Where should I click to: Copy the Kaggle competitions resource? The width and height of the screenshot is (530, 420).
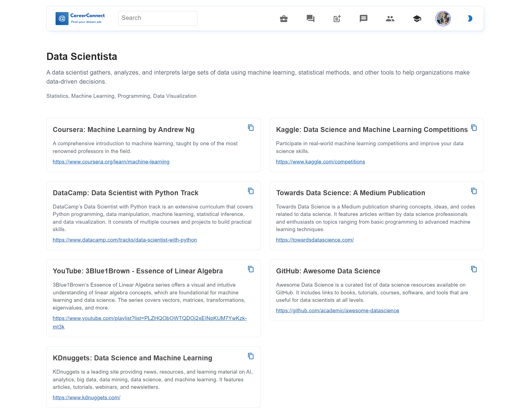click(474, 128)
